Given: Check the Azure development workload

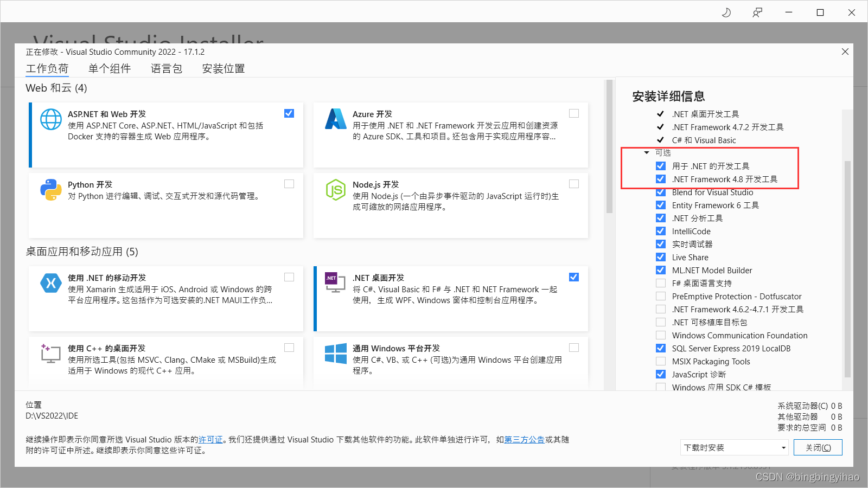Looking at the screenshot, I should pos(574,113).
